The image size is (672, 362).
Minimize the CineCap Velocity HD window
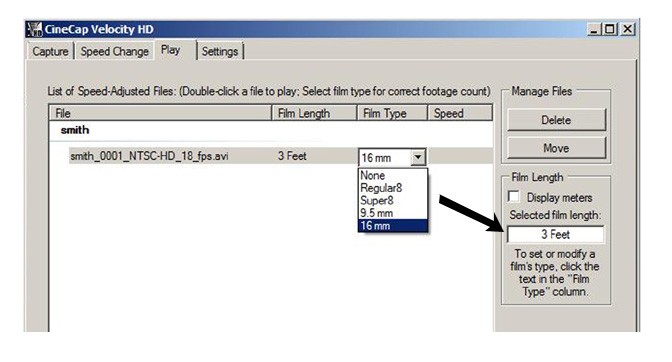[x=594, y=29]
